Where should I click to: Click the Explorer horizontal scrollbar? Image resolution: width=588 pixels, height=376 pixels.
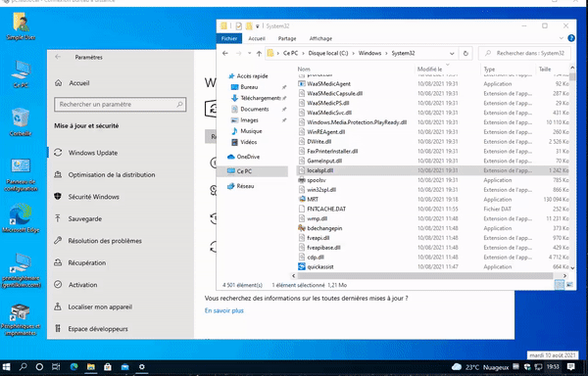pyautogui.click(x=424, y=275)
